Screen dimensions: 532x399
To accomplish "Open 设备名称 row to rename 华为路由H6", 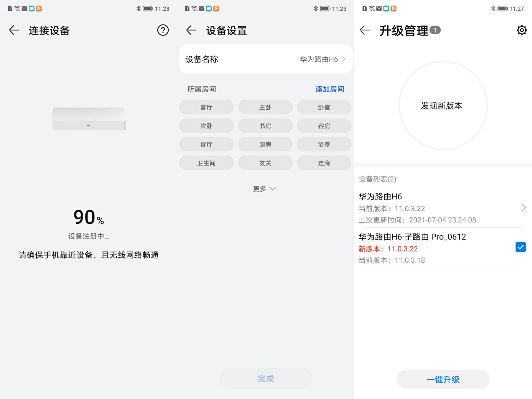I will 266,59.
